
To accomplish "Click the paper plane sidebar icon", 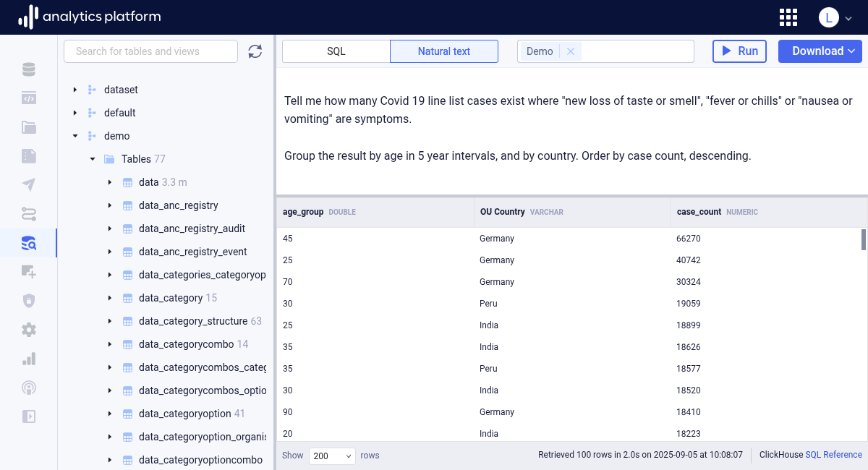I will point(28,185).
